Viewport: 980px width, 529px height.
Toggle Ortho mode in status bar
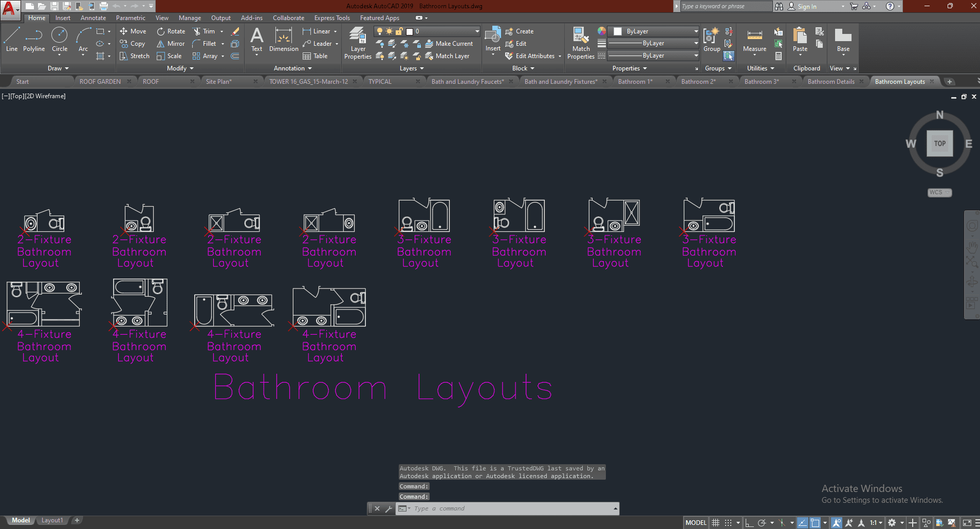tap(749, 523)
